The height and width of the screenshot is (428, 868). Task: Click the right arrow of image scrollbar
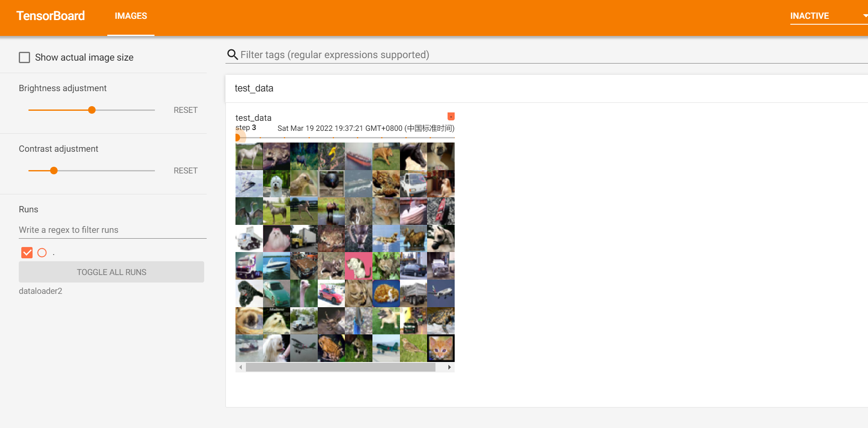449,367
